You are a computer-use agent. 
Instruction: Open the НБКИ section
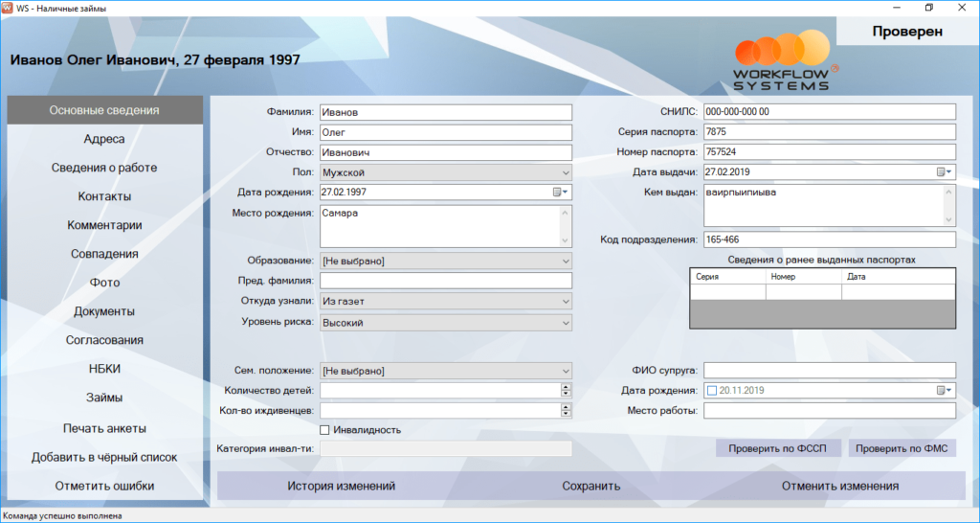[x=104, y=369]
